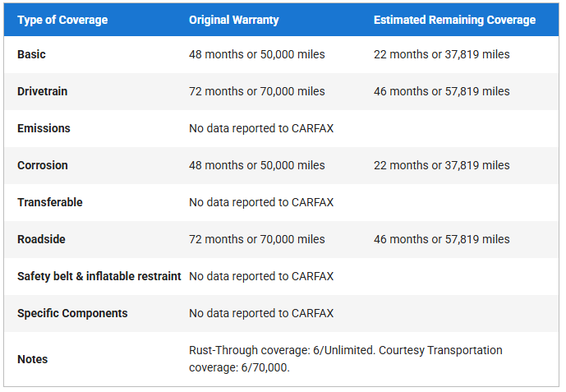Click Drivetrain original warranty 72 months value
Screen dimensions: 566x392
257,91
